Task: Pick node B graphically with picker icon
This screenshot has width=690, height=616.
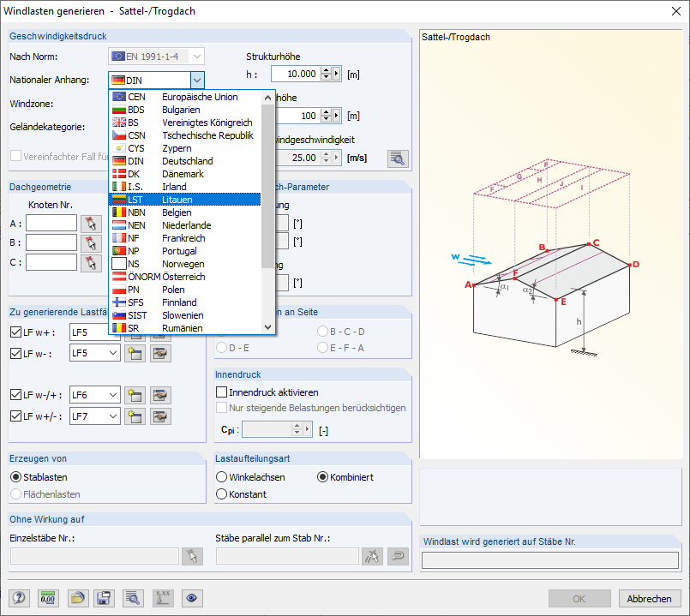Action: point(91,242)
